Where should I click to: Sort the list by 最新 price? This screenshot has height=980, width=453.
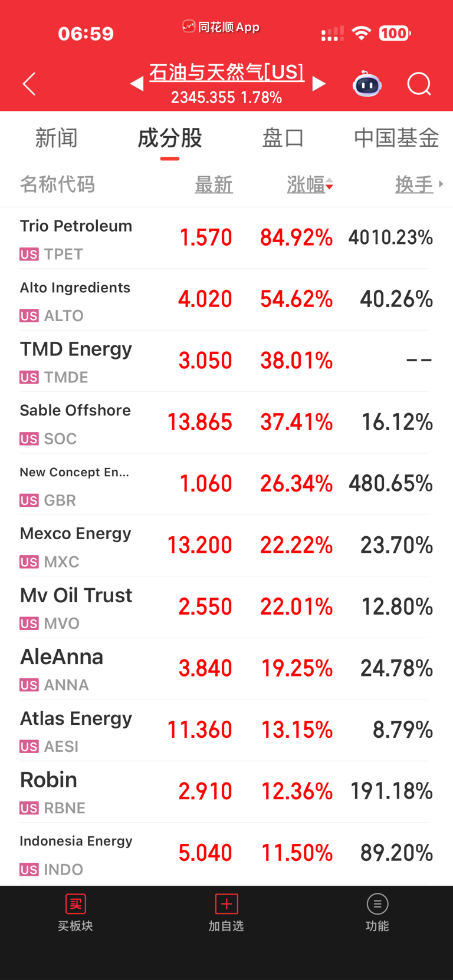click(x=214, y=185)
